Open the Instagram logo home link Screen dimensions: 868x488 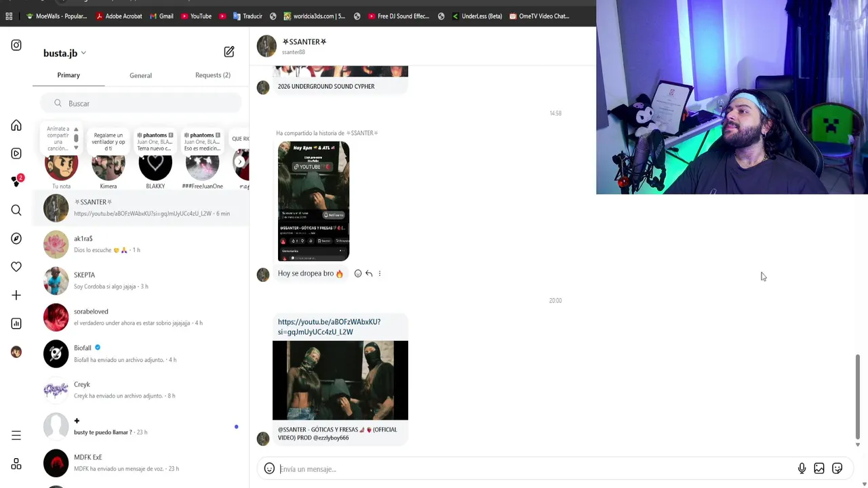pyautogui.click(x=16, y=45)
